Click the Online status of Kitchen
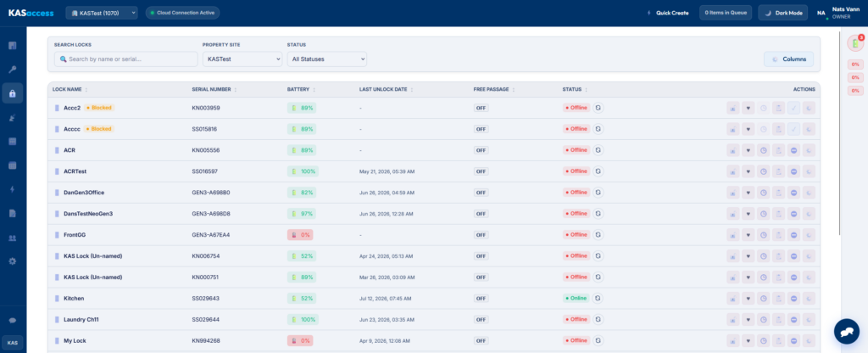This screenshot has height=353, width=868. coord(576,298)
